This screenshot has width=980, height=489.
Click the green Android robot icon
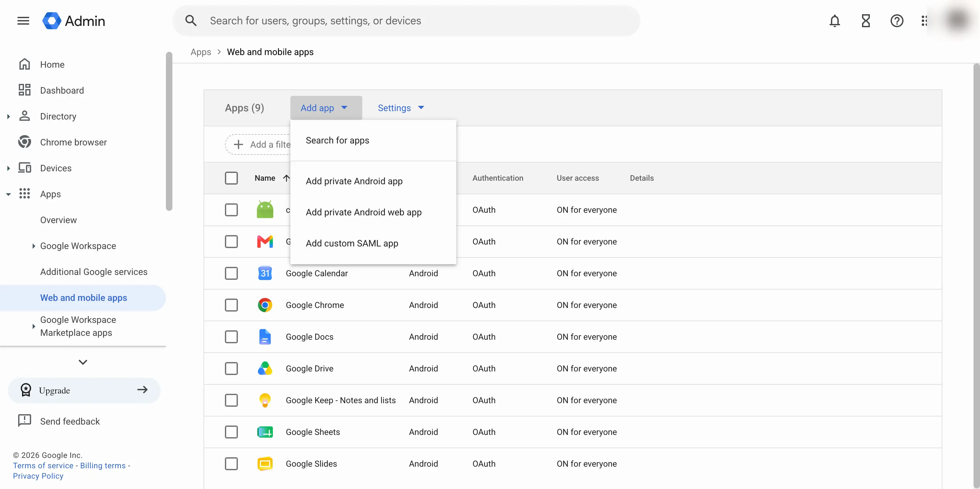[x=265, y=210]
